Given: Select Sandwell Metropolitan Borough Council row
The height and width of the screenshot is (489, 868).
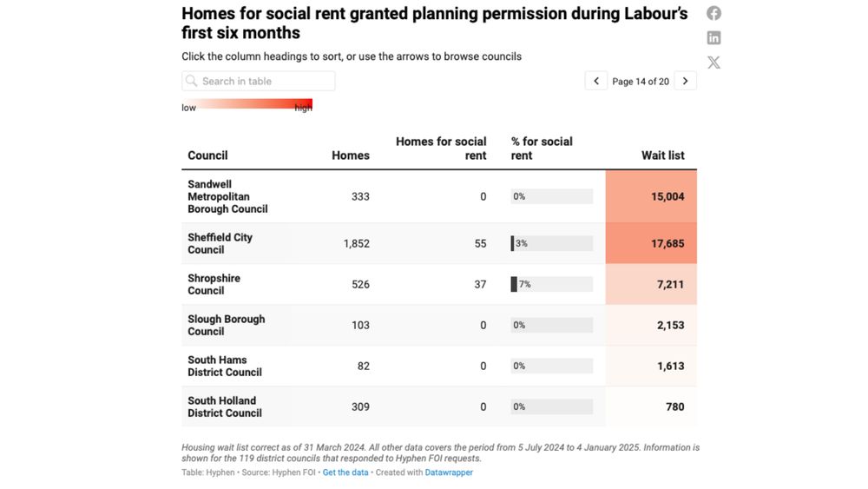Looking at the screenshot, I should coord(227,196).
